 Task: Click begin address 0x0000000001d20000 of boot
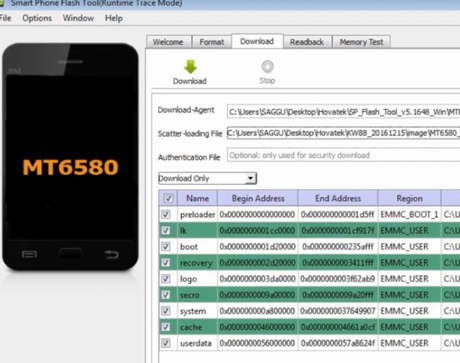point(257,247)
